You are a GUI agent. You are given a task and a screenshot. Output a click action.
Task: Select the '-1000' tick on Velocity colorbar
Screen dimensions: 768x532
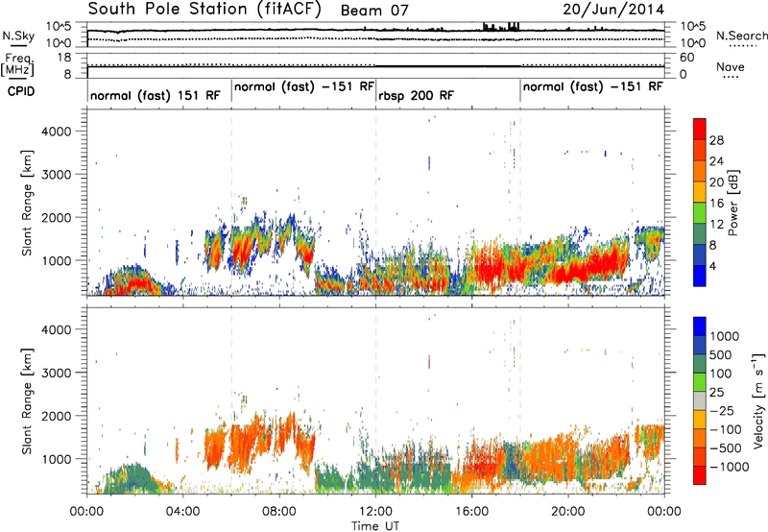coord(730,467)
